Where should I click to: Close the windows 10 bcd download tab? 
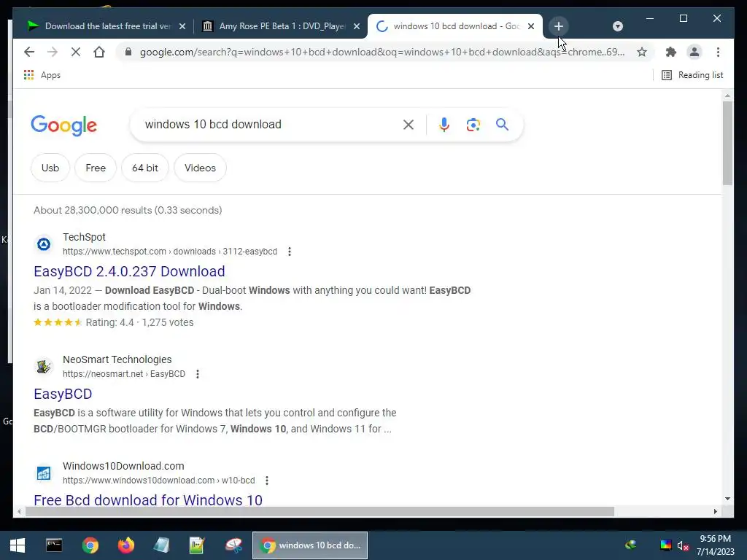pos(531,26)
